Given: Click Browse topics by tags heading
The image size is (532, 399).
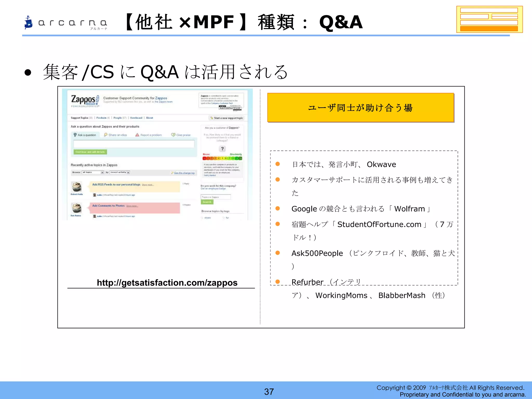Looking at the screenshot, I should 215,211.
